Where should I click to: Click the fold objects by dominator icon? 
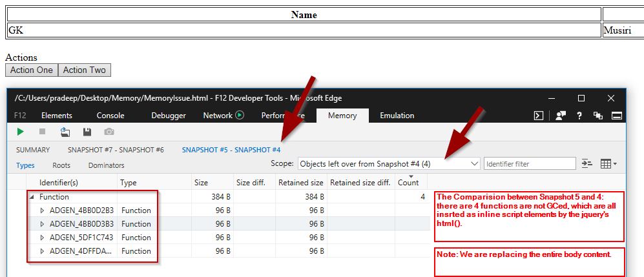tap(587, 164)
